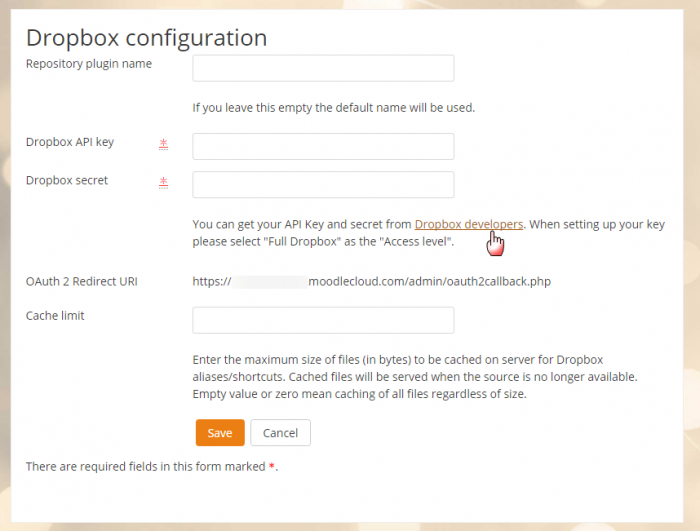Click the Repository plugin name label
This screenshot has width=700, height=531.
[x=89, y=64]
